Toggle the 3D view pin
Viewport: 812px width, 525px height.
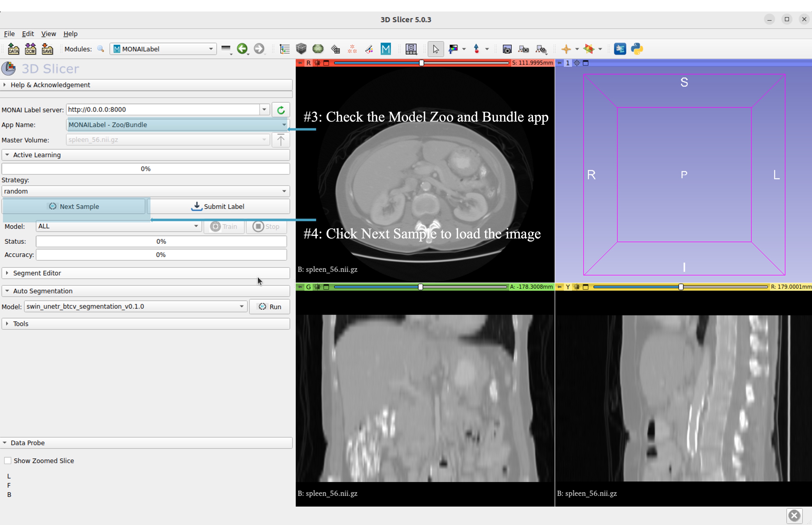[559, 63]
